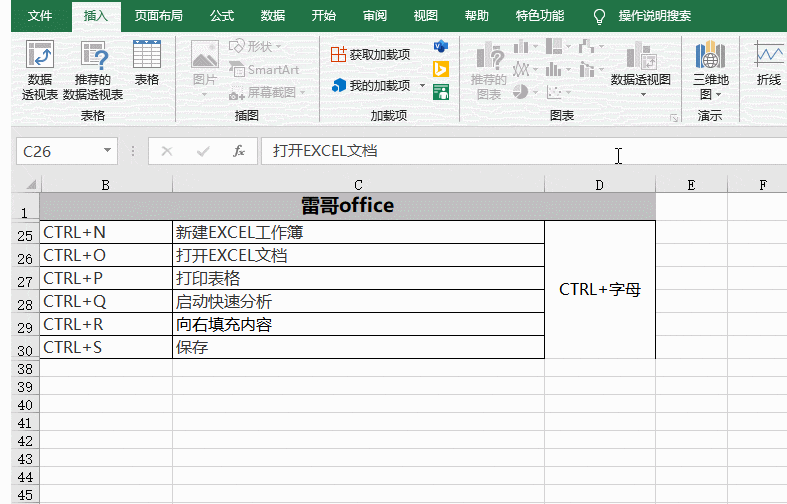787x504 pixels.
Task: Click the Name Box showing C26
Action: tap(60, 151)
